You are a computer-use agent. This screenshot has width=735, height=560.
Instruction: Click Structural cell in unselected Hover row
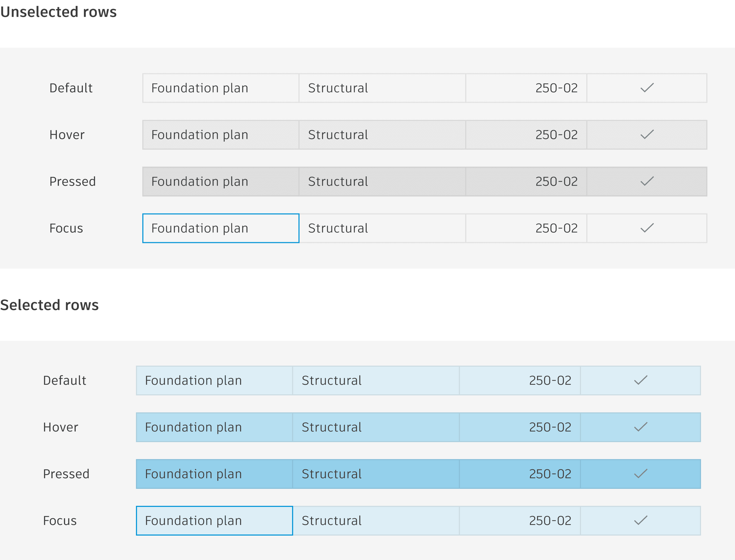coord(382,135)
